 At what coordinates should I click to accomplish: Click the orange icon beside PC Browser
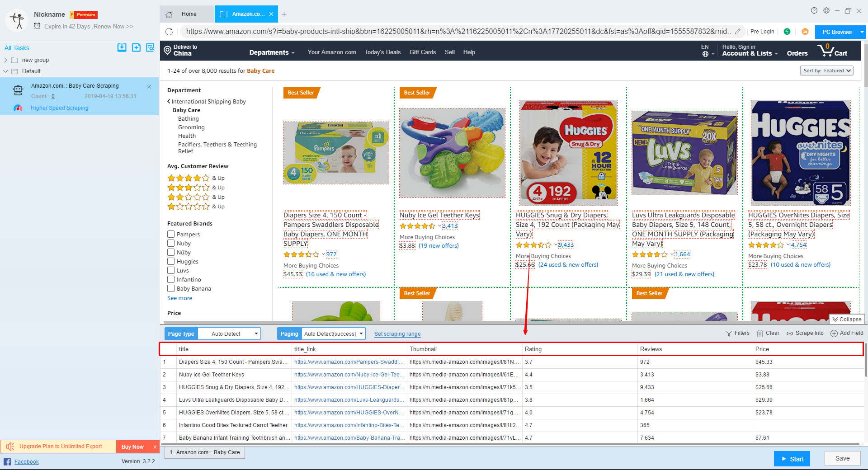click(x=805, y=32)
